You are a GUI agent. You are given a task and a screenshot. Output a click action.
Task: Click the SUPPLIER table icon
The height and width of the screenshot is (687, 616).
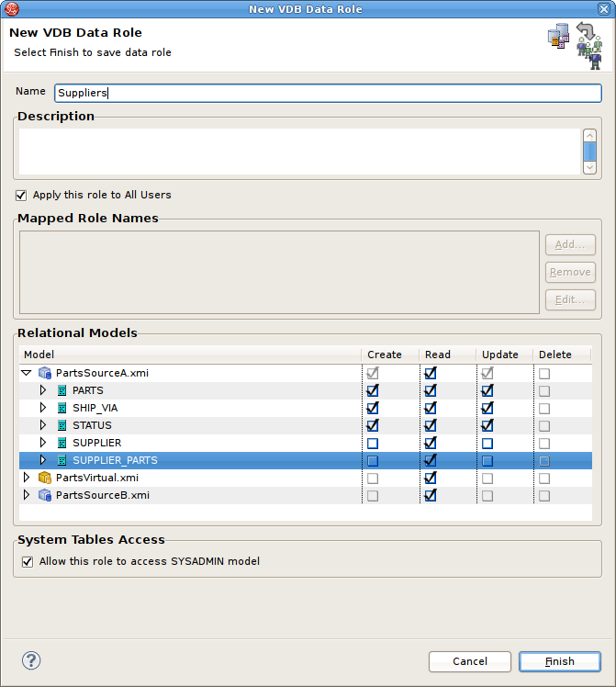coord(62,443)
